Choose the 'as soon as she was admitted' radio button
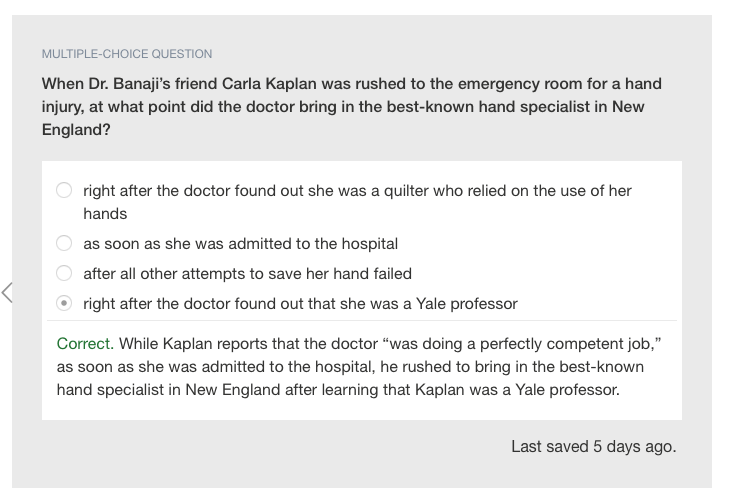 click(64, 243)
